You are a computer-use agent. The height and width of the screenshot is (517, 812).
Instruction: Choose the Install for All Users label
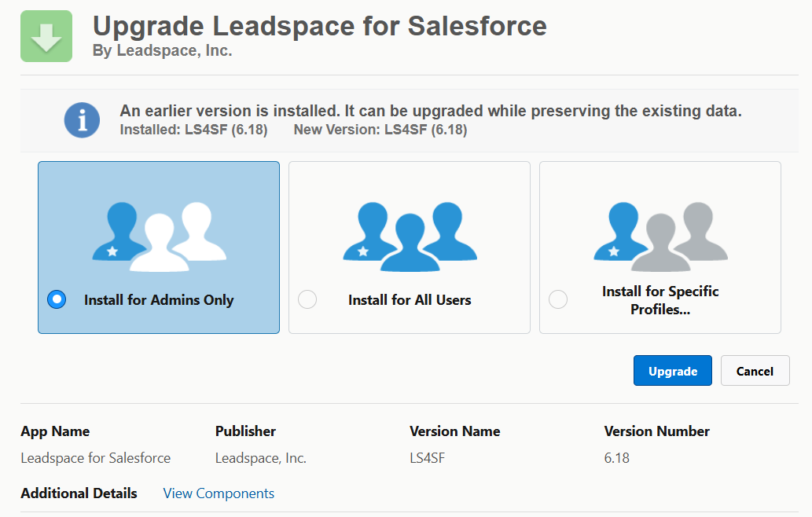[x=410, y=299]
